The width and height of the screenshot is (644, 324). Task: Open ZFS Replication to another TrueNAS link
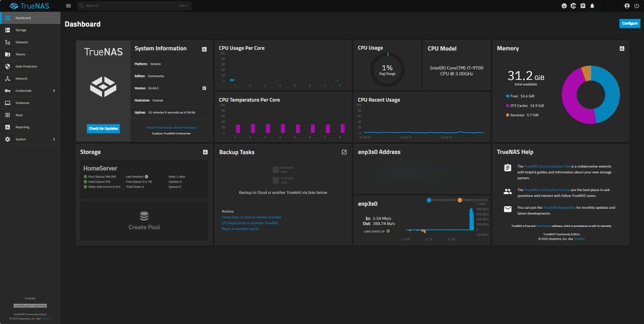pyautogui.click(x=250, y=223)
